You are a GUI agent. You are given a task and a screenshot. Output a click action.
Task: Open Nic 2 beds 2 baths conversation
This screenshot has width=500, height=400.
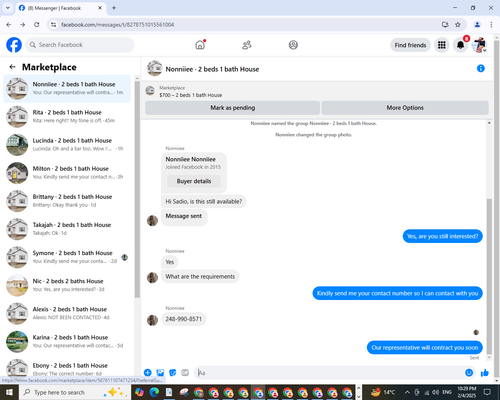click(x=67, y=285)
